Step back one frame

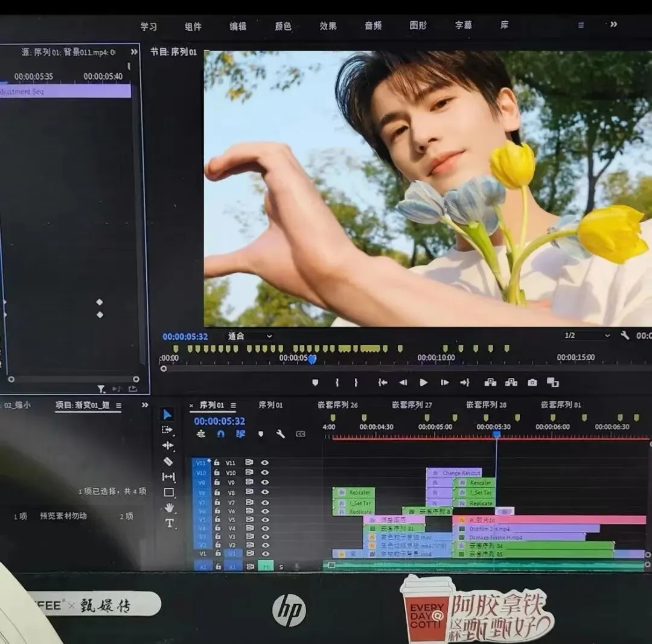403,383
